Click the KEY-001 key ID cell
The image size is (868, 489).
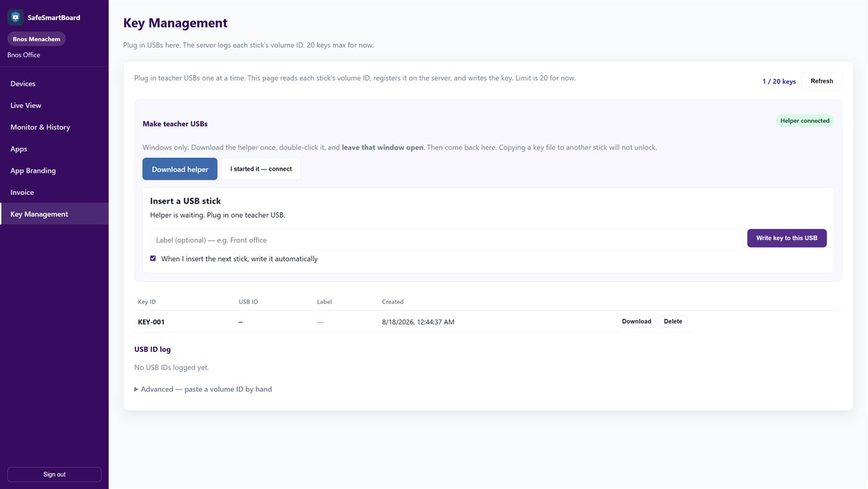[x=151, y=322]
